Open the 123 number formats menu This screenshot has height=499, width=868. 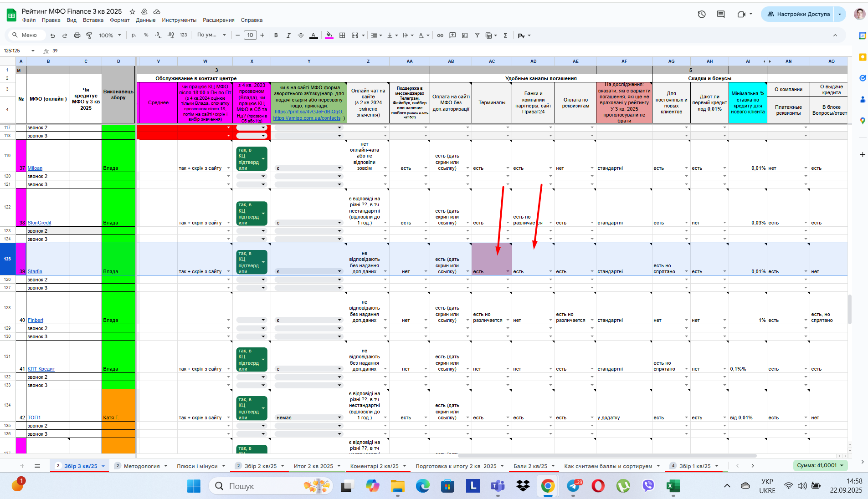(184, 35)
